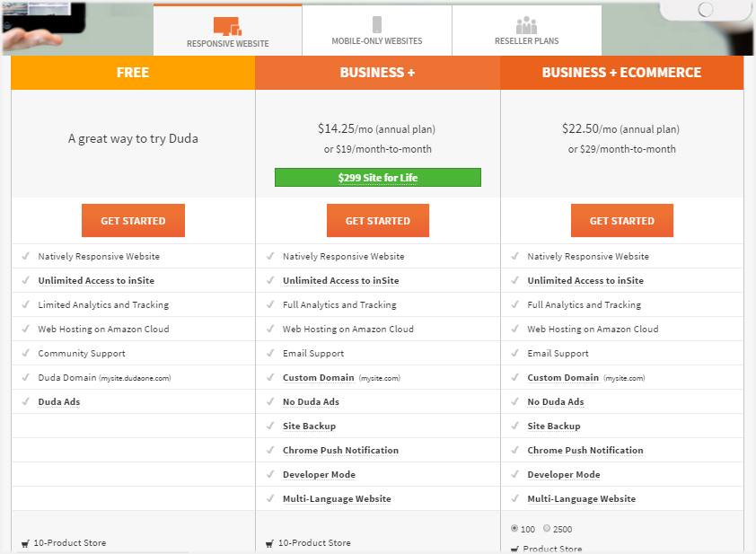Click Developer Mode in the Ecommerce plan
The height and width of the screenshot is (554, 756).
click(564, 474)
